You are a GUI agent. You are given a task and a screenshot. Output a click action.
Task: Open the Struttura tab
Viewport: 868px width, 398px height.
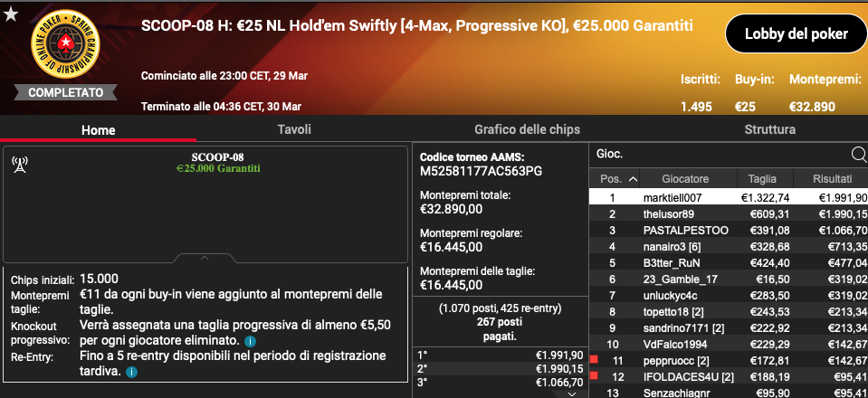770,129
